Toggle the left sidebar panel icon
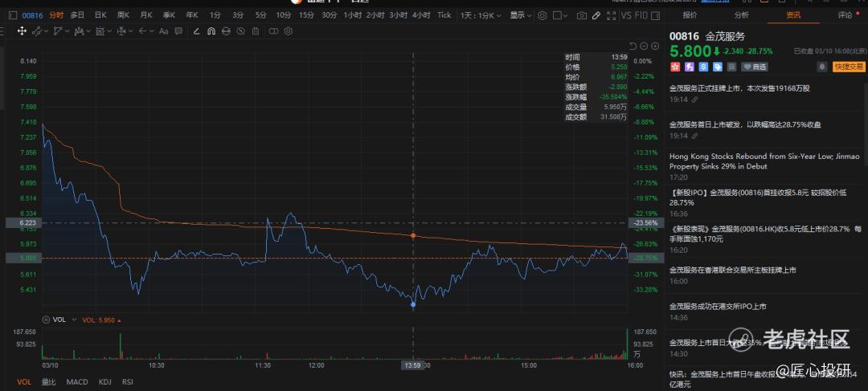This screenshot has width=868, height=391. coord(13,15)
